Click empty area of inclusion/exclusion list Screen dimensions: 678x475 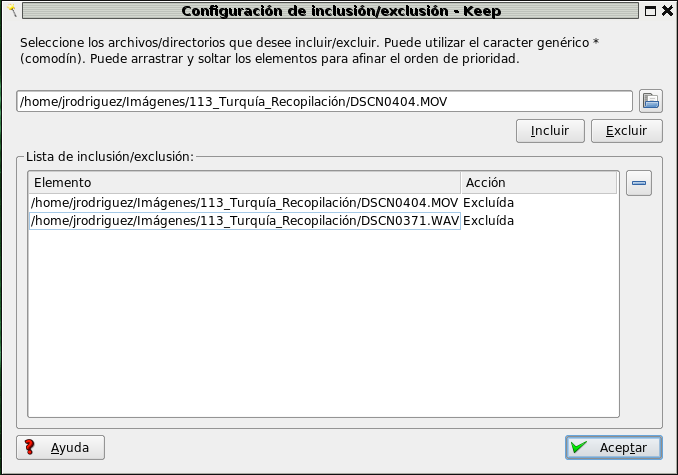[x=323, y=320]
